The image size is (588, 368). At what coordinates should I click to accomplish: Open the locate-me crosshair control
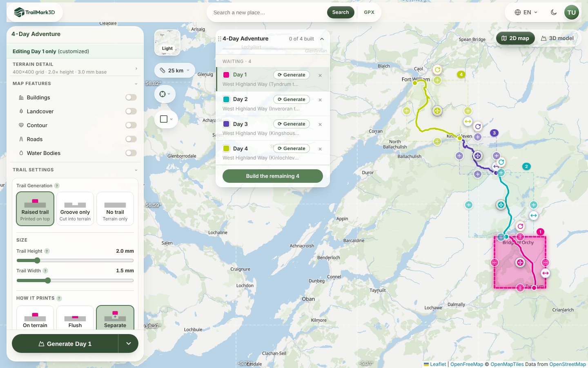click(165, 94)
